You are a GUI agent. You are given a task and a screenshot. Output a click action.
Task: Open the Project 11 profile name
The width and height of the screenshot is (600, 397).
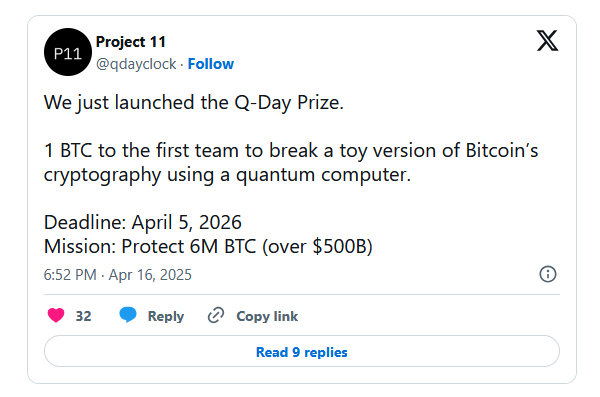tap(131, 42)
